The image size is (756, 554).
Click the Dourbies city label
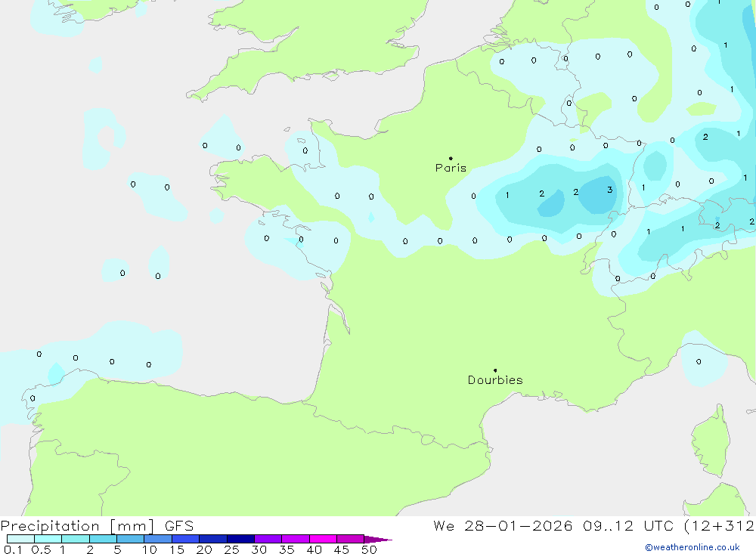tap(495, 380)
